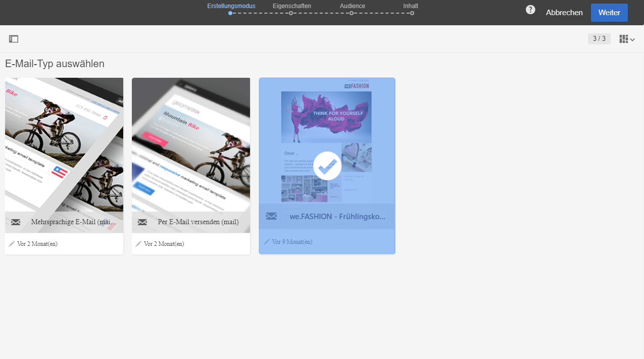The image size is (644, 359).
Task: Click the 'E-Mail-Typ auswählen' heading
Action: pyautogui.click(x=55, y=64)
